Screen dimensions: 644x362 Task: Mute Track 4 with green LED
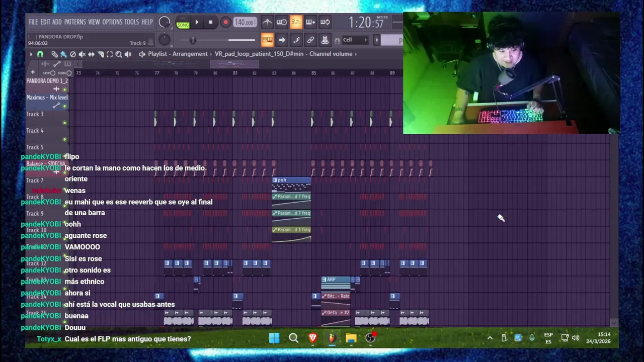[x=64, y=139]
